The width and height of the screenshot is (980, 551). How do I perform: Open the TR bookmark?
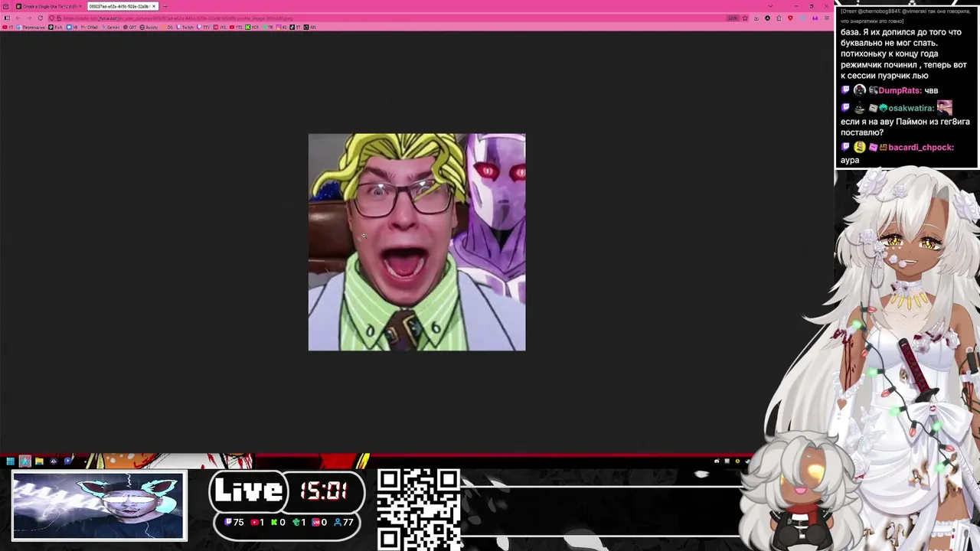(x=267, y=27)
